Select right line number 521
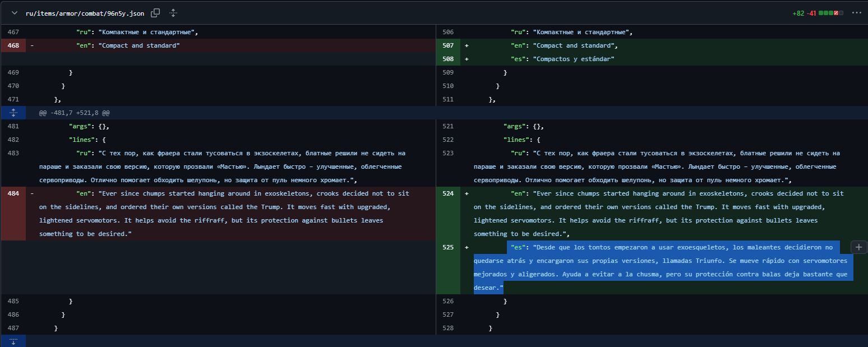 [448, 126]
